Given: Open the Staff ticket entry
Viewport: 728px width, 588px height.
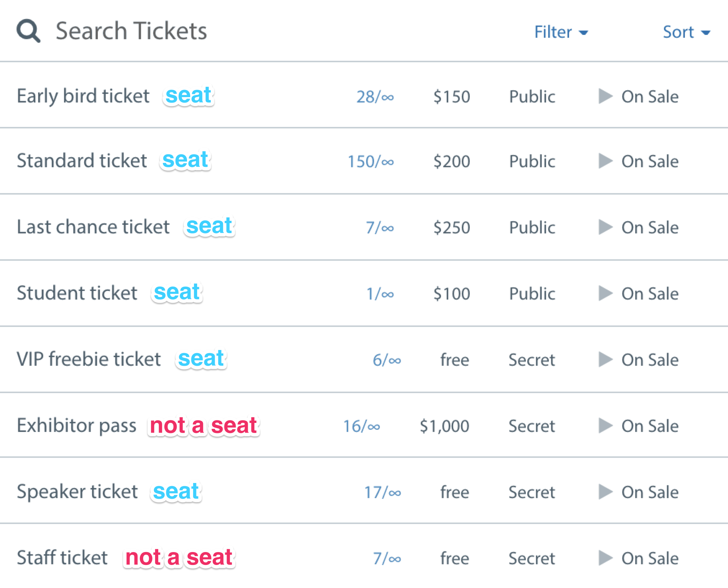Looking at the screenshot, I should point(62,558).
